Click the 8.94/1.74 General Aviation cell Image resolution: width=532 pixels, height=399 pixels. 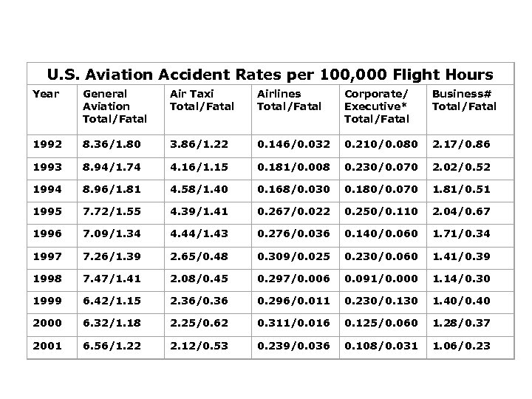[109, 167]
